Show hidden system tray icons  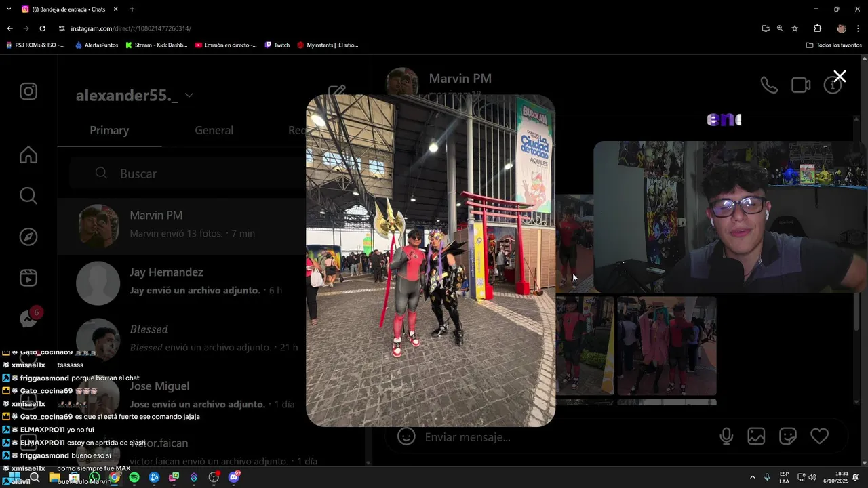[752, 477]
